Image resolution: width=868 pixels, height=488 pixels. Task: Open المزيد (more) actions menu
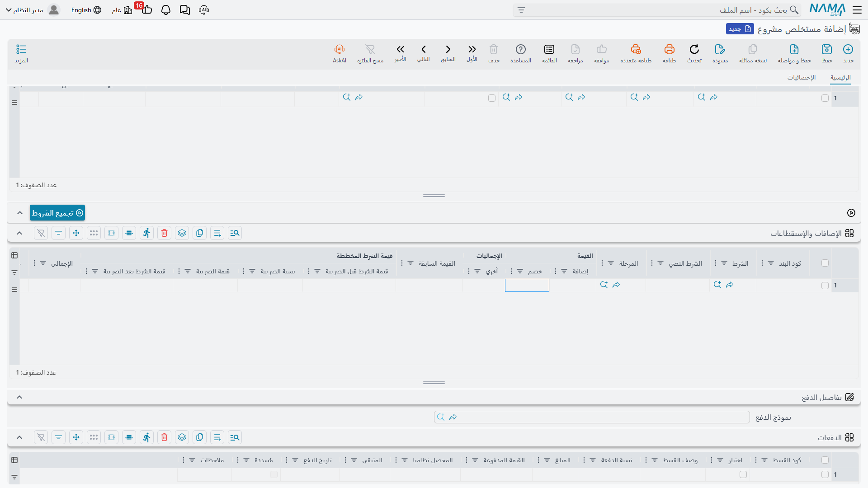21,53
